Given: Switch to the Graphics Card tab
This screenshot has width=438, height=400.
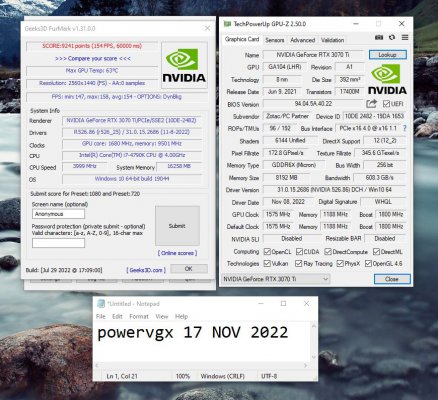Looking at the screenshot, I should click(242, 39).
